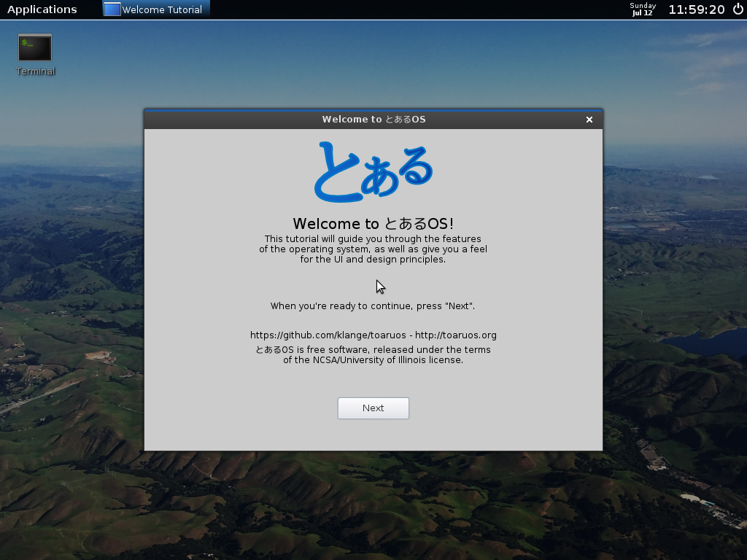Click the line "for the UI and design principles."

[373, 259]
